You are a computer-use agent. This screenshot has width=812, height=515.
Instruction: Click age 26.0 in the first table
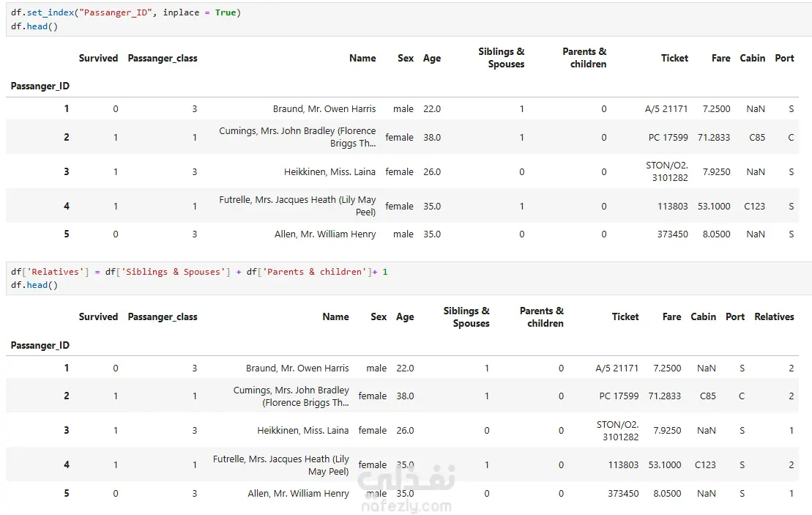[x=432, y=171]
